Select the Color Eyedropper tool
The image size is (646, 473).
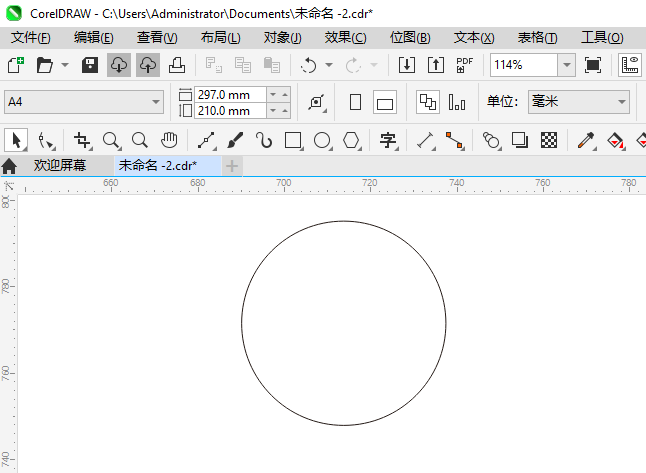click(586, 140)
